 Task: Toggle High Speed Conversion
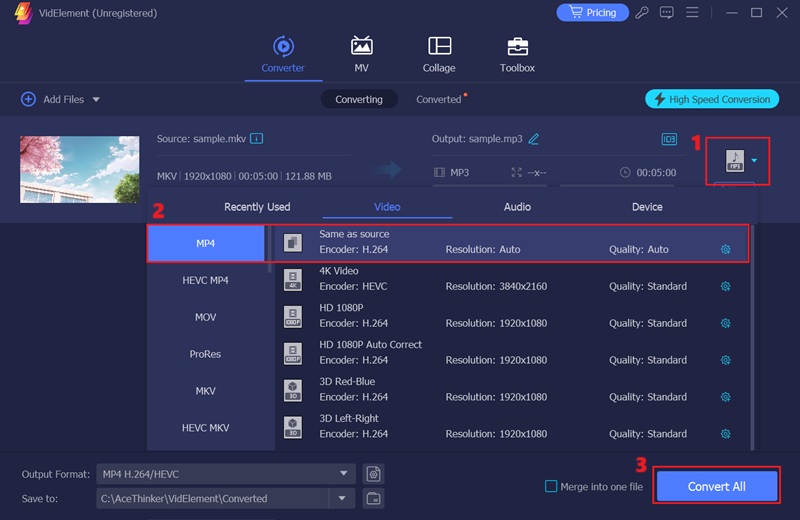[x=712, y=99]
